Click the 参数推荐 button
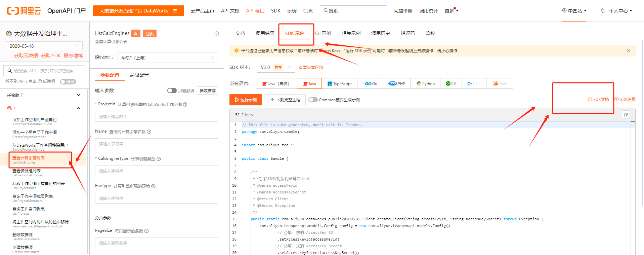The image size is (644, 255). coord(208,90)
